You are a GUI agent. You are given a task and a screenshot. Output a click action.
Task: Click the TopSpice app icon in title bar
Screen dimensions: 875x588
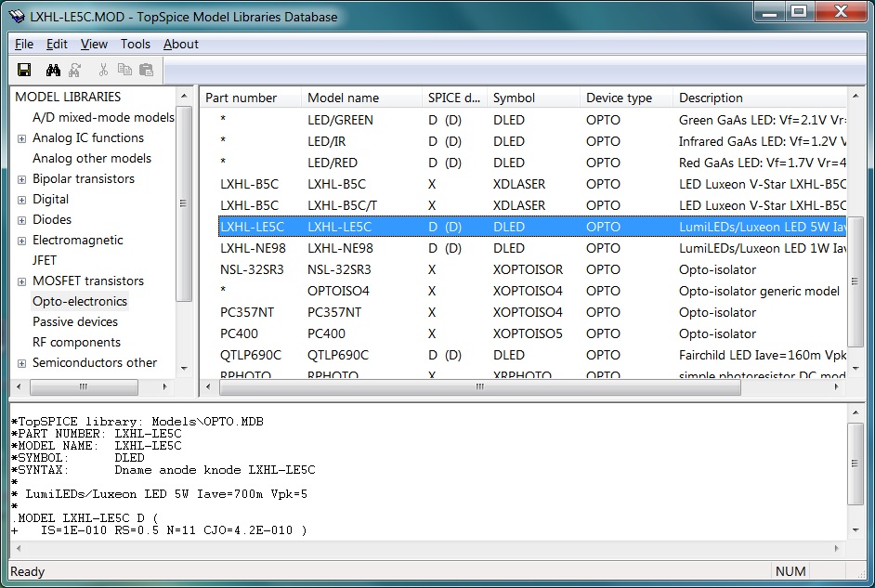(16, 16)
